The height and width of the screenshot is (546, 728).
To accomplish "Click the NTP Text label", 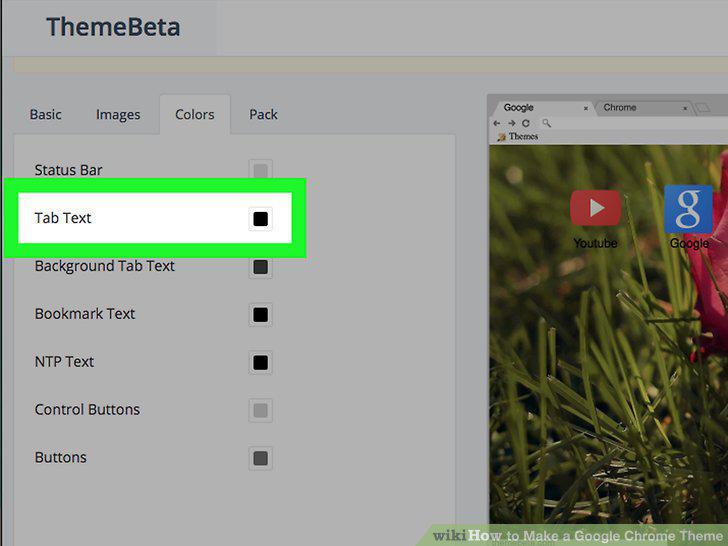I will (65, 361).
